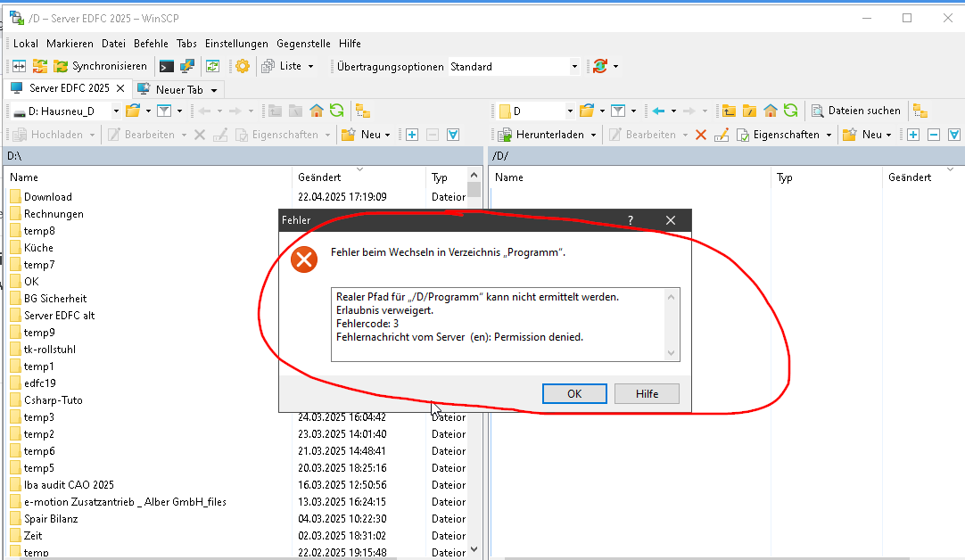Open the Übertragungsoptionen Standard dropdown
965x560 pixels.
pos(574,66)
